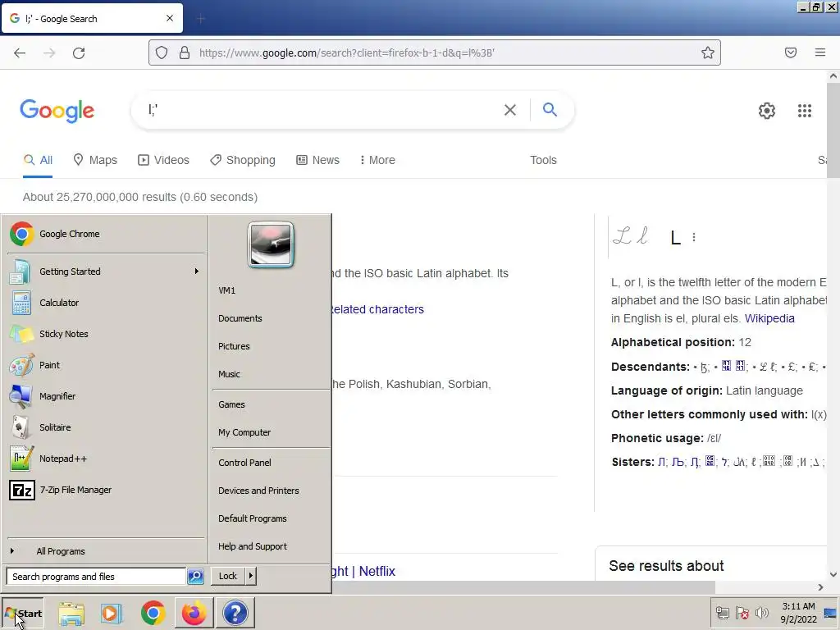The height and width of the screenshot is (630, 840).
Task: Switch to News results tab
Action: (x=317, y=160)
